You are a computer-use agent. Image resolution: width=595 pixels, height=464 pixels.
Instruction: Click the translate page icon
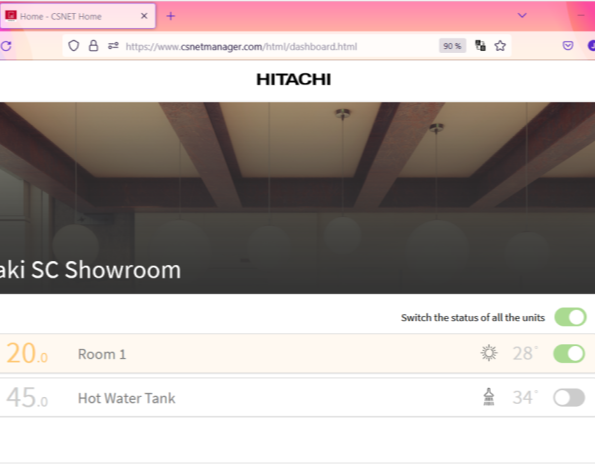480,46
